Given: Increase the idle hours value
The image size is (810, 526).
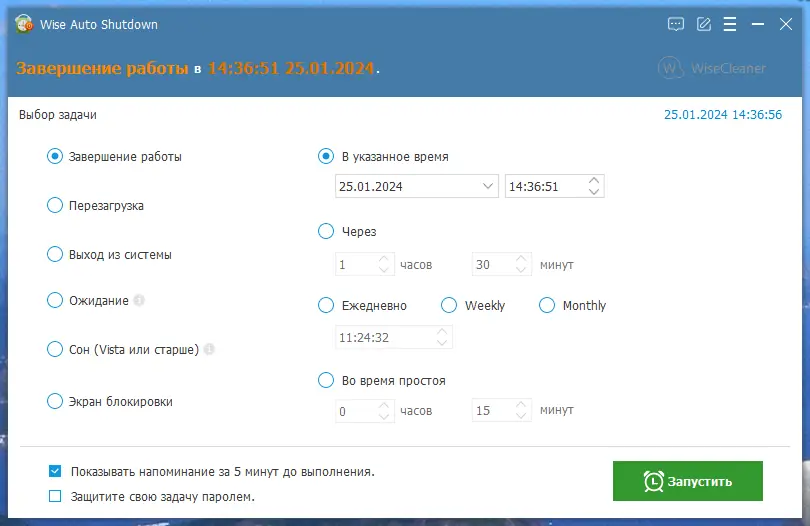Looking at the screenshot, I should click(x=383, y=406).
